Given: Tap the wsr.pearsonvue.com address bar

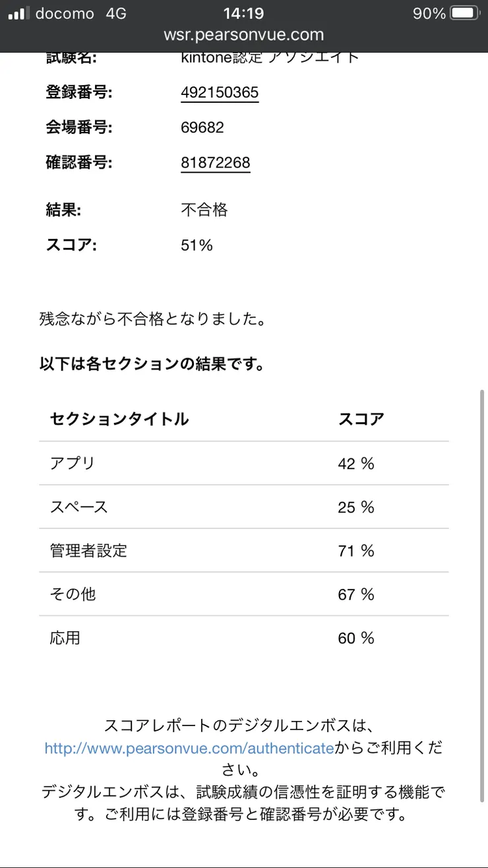Looking at the screenshot, I should coord(244,35).
